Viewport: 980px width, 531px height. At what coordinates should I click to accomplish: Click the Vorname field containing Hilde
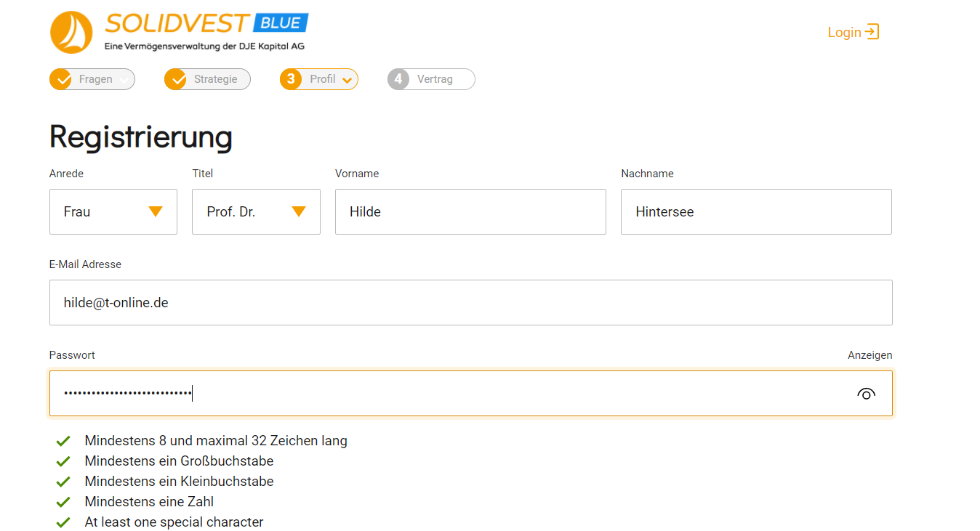tap(470, 211)
